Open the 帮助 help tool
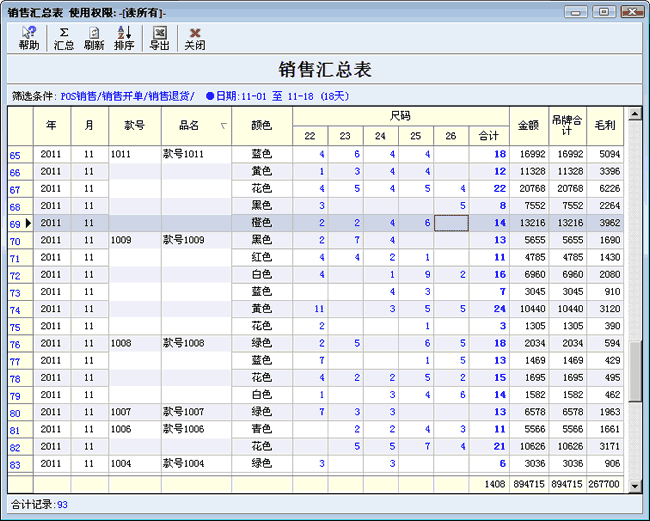 pos(29,38)
